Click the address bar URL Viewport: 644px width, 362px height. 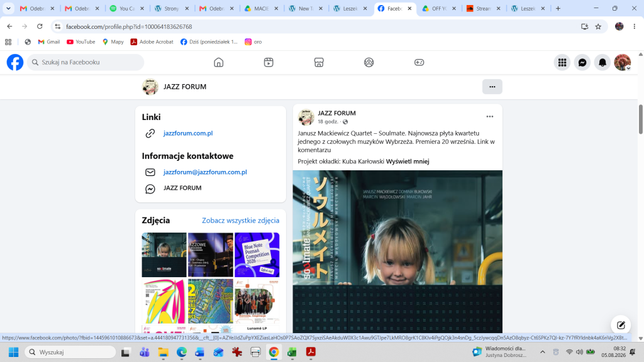point(129,26)
